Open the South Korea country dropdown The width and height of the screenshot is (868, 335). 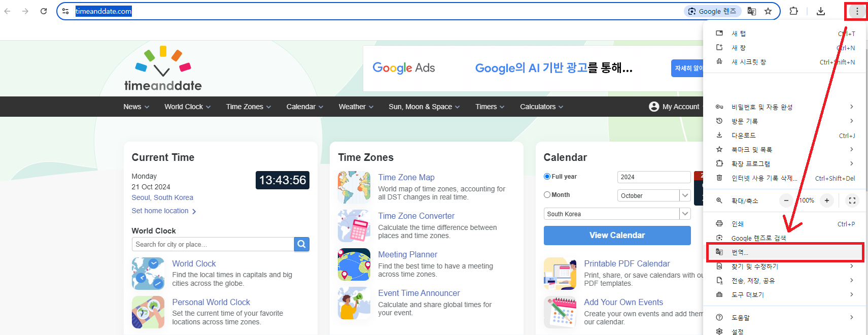[617, 214]
